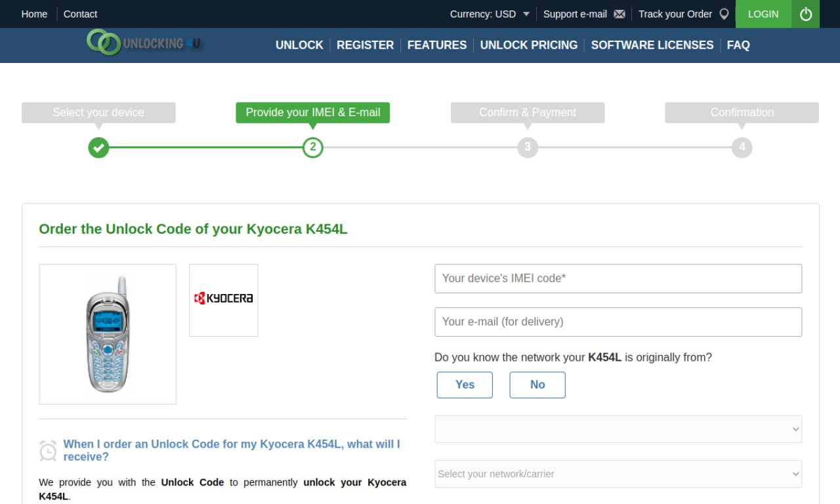Open the SOFTWARE LICENSES menu item

click(x=652, y=45)
